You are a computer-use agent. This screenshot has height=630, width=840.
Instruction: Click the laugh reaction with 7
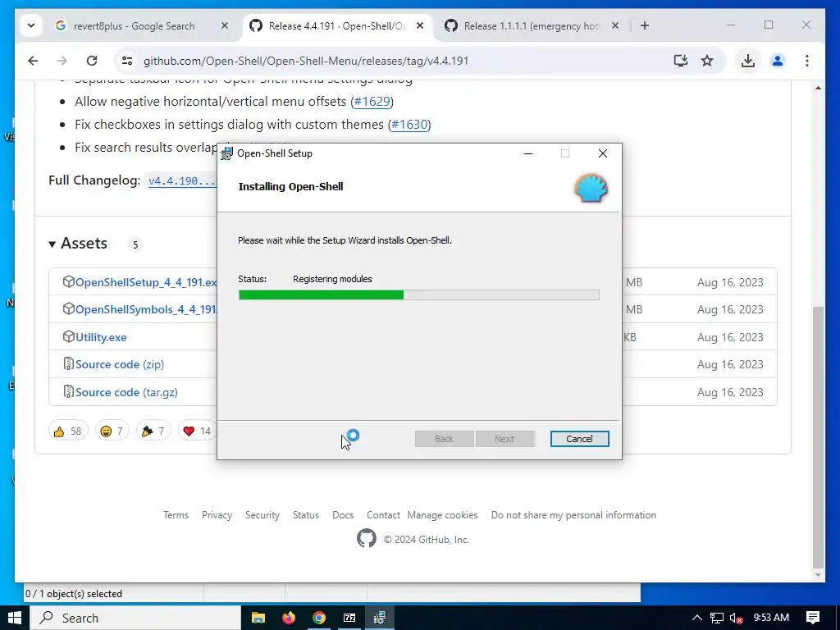(112, 431)
